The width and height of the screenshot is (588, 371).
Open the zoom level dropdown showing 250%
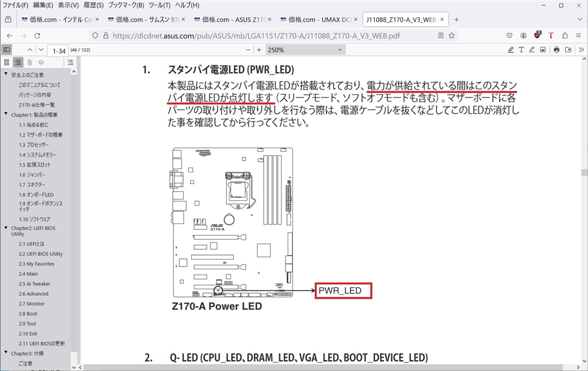pos(305,50)
